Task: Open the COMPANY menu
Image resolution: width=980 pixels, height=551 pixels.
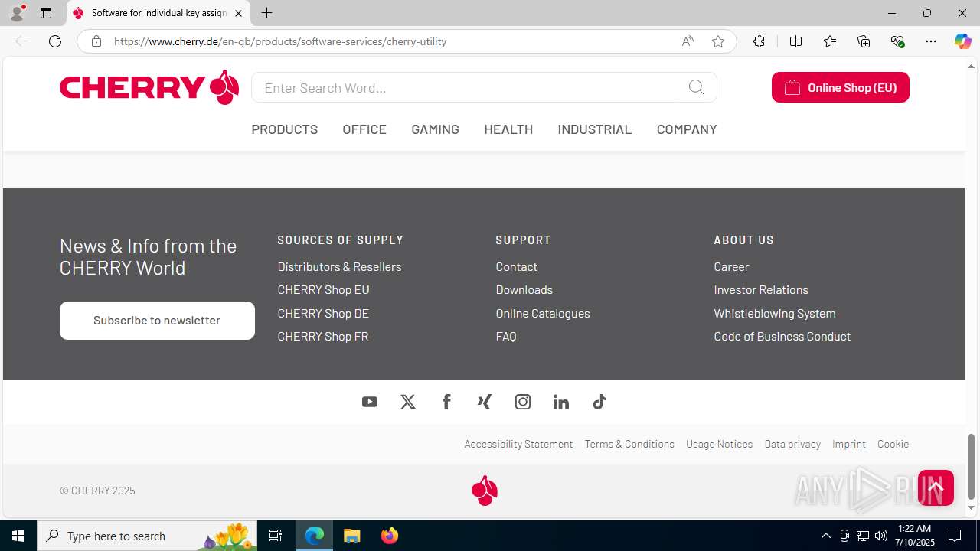Action: point(687,129)
